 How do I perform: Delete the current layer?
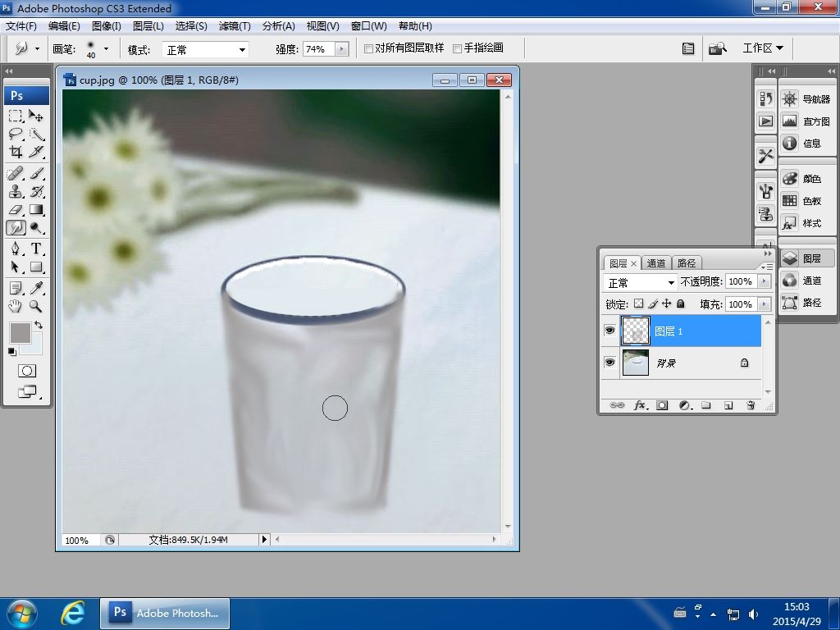[x=751, y=405]
